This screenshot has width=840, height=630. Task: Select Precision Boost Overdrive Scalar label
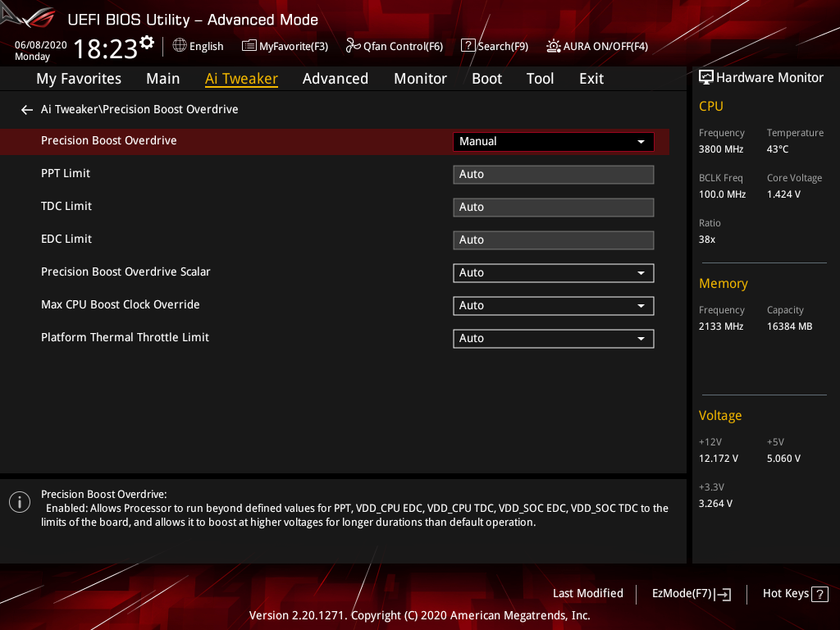[126, 272]
